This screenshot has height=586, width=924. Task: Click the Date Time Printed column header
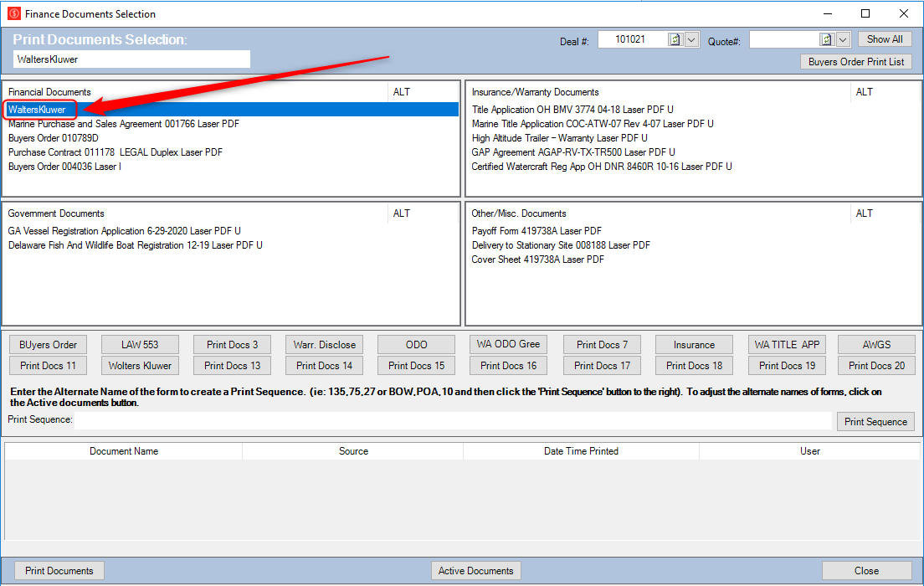click(x=581, y=451)
